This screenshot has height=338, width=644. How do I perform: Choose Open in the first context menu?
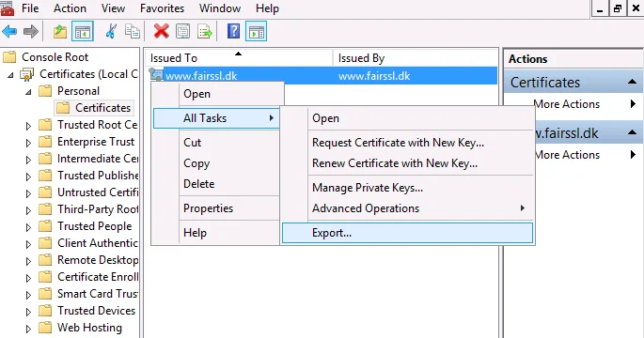pos(218,94)
